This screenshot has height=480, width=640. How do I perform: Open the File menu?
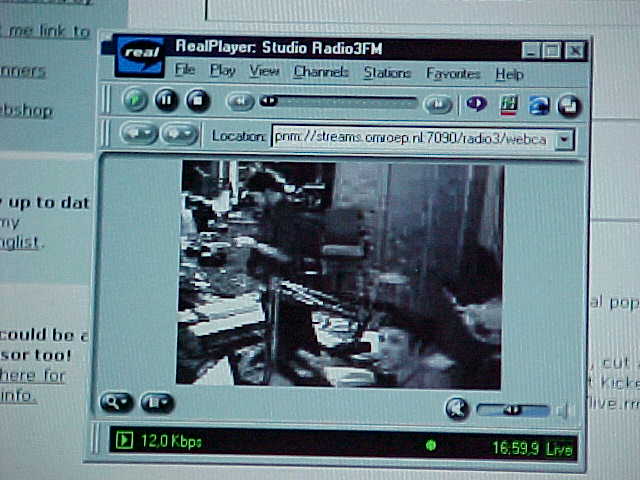click(x=184, y=70)
